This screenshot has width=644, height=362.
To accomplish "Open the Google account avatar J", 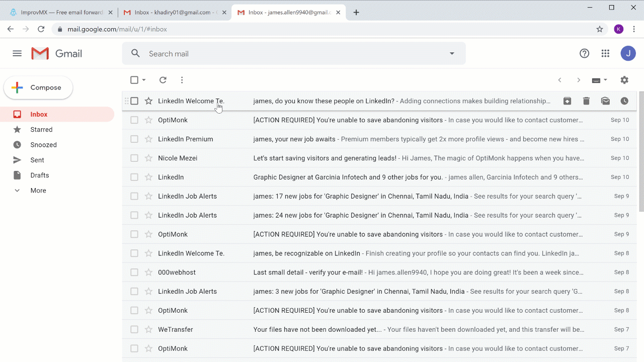I will 628,53.
